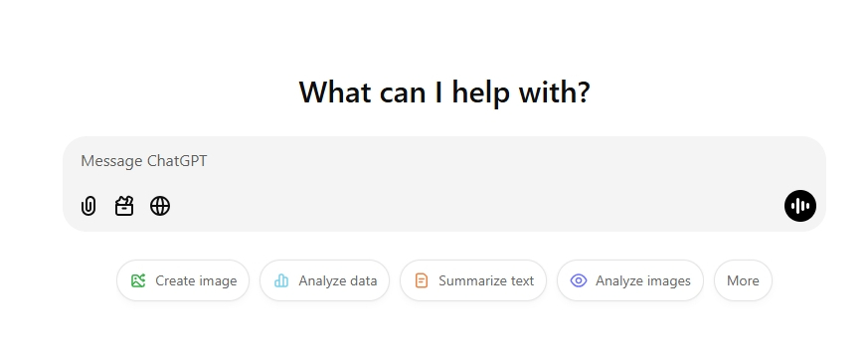Click the Summarize text label
The width and height of the screenshot is (868, 361).
(486, 280)
